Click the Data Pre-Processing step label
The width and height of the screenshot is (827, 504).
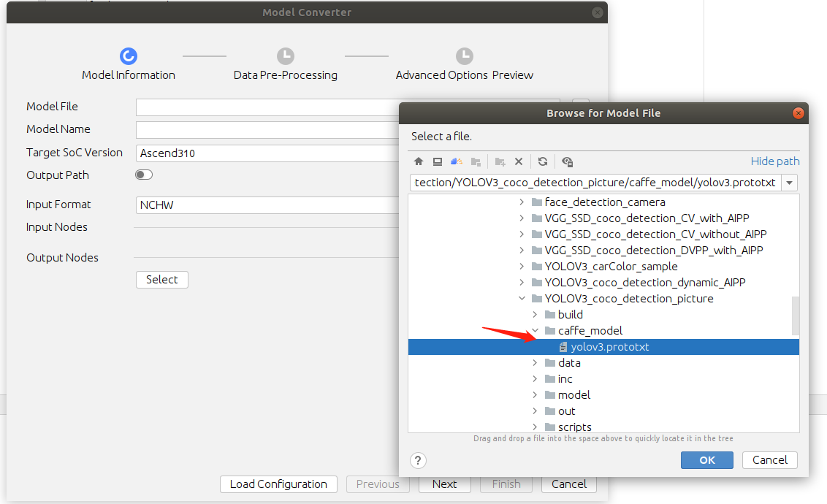[286, 75]
